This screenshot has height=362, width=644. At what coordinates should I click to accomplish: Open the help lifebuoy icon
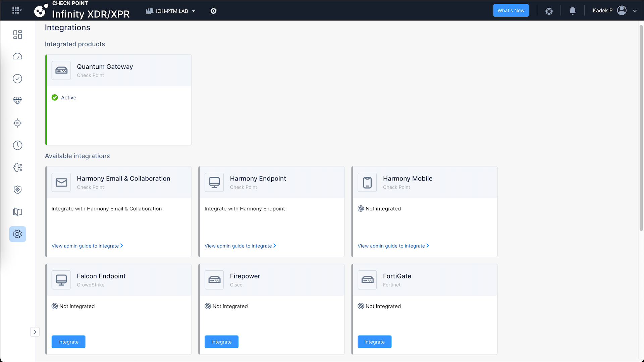tap(549, 11)
